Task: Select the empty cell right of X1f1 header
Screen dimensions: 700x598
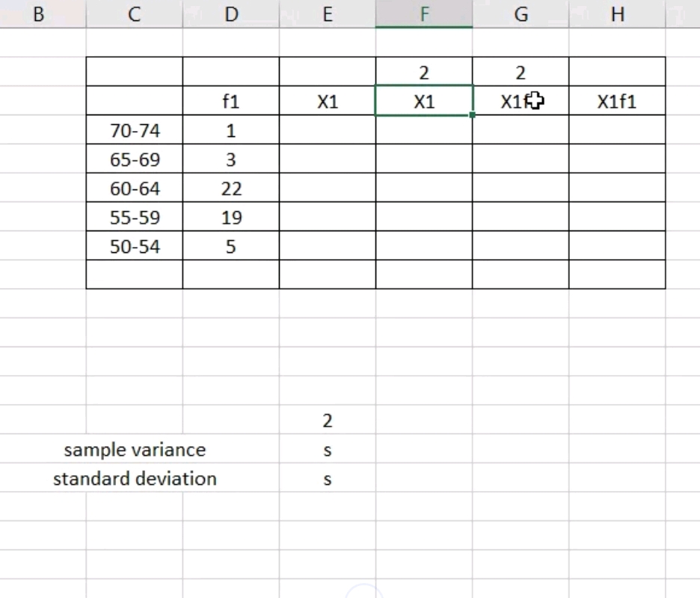Action: coord(684,101)
